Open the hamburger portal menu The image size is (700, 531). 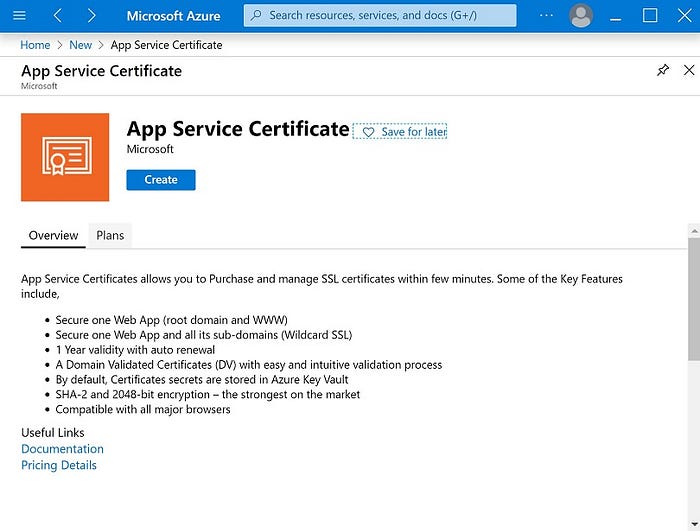point(19,16)
